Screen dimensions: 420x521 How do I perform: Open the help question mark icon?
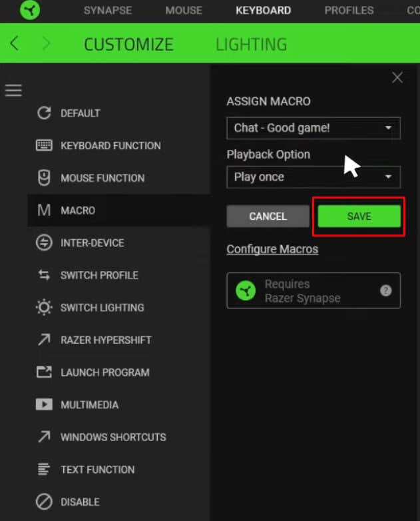coord(385,290)
